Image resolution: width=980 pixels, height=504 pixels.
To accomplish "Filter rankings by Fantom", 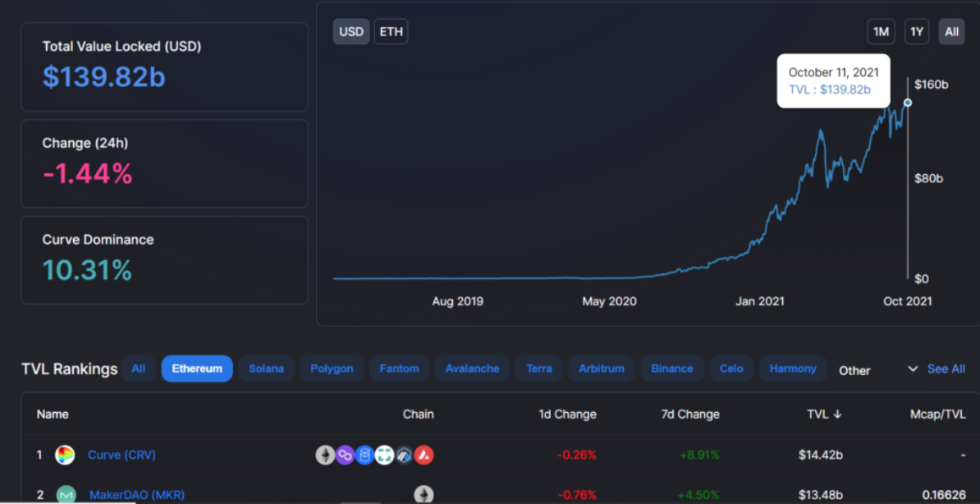I will (x=400, y=369).
